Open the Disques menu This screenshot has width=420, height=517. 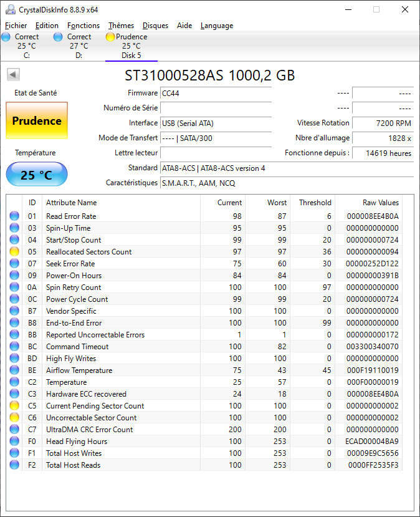(x=155, y=26)
